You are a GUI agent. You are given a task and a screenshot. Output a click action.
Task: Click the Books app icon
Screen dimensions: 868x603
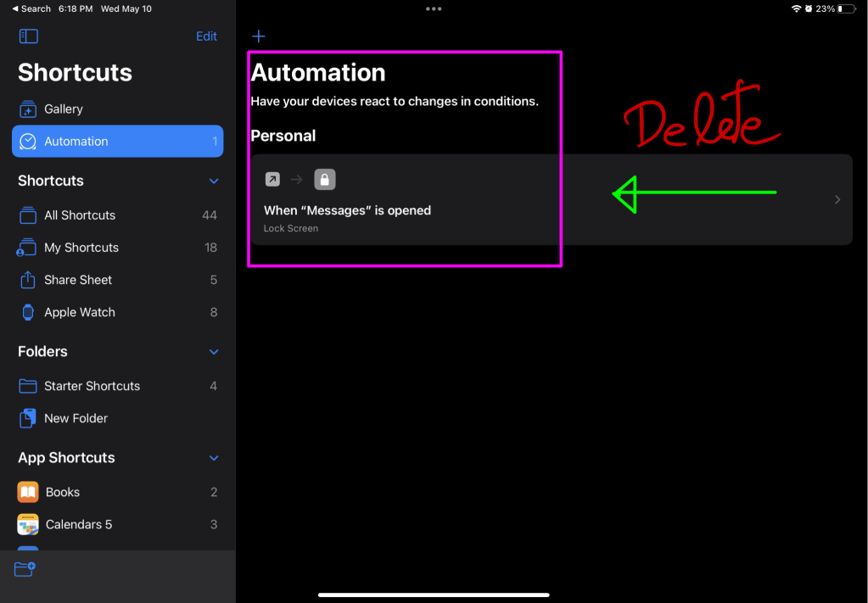tap(28, 492)
